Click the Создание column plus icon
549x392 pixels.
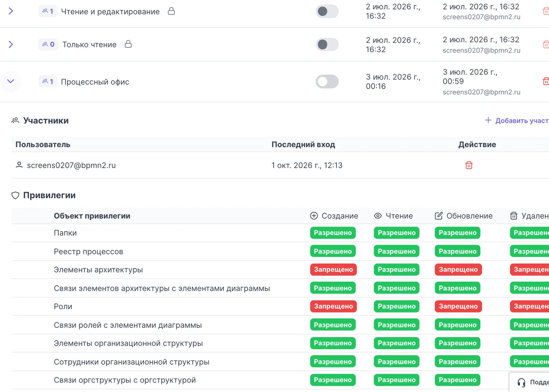click(x=314, y=216)
